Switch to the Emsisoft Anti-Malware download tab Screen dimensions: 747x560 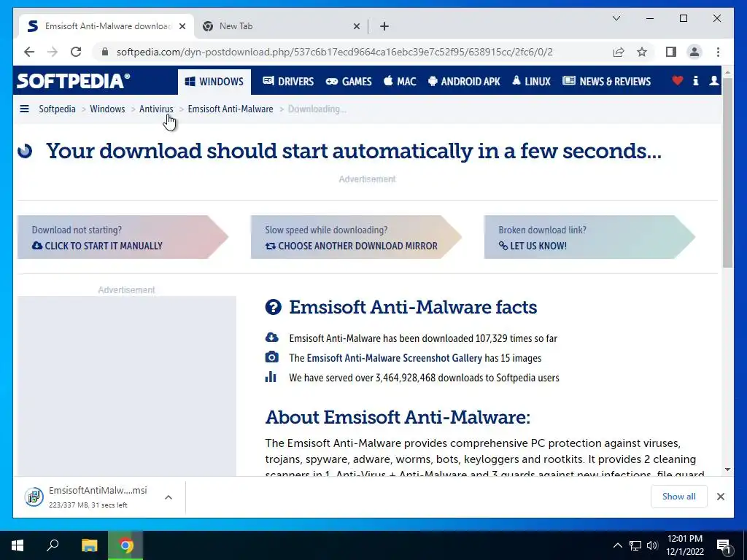click(106, 26)
